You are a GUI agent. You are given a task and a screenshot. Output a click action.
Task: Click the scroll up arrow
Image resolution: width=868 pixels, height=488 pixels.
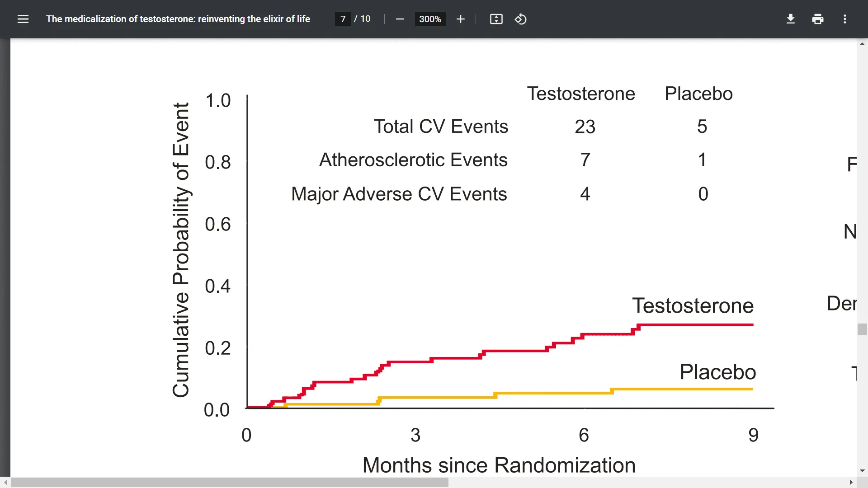[x=862, y=44]
